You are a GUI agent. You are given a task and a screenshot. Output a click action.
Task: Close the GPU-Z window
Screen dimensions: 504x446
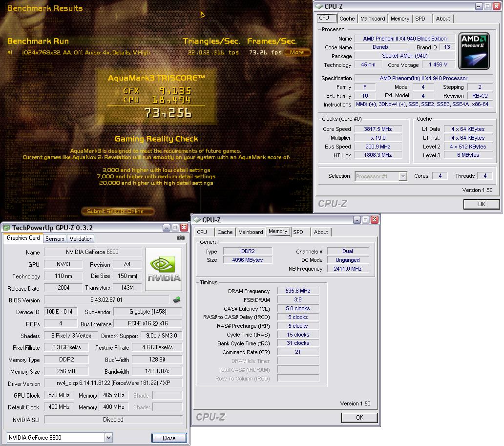click(184, 228)
